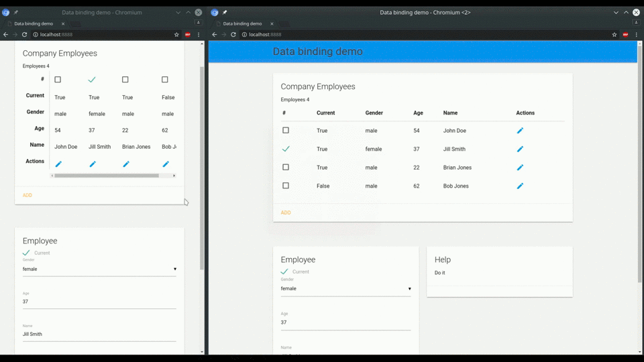Reload the page in left browser window
The height and width of the screenshot is (362, 644).
(25, 34)
